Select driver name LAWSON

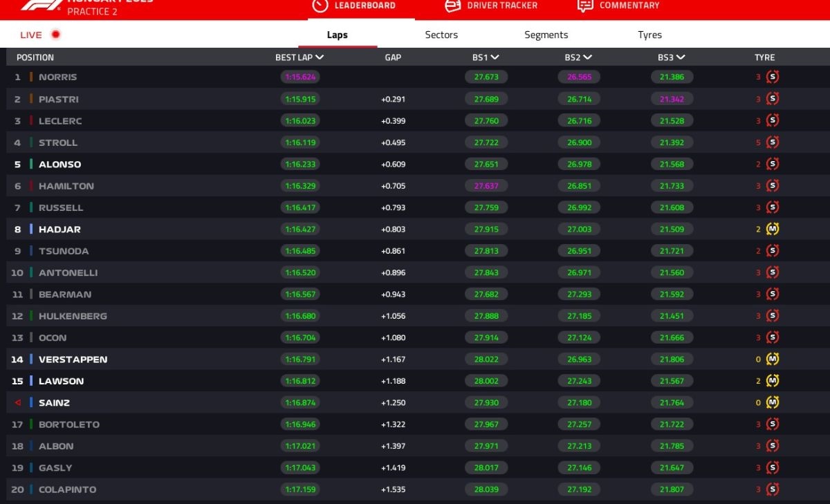(61, 382)
